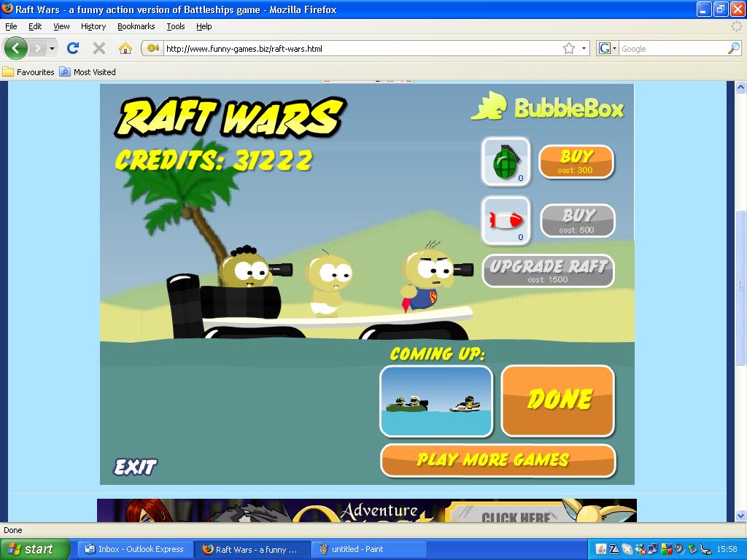Click the browser back arrow
Image resolution: width=747 pixels, height=560 pixels.
16,48
